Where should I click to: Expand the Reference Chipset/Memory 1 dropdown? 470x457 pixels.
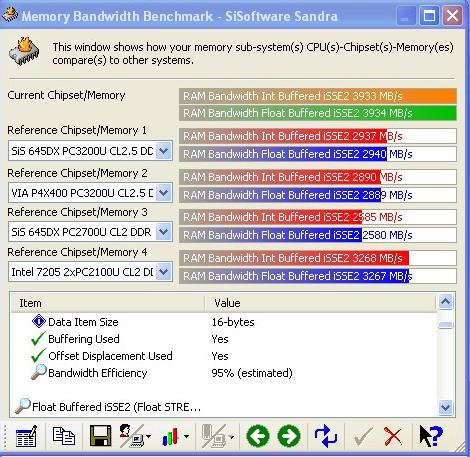coord(163,151)
